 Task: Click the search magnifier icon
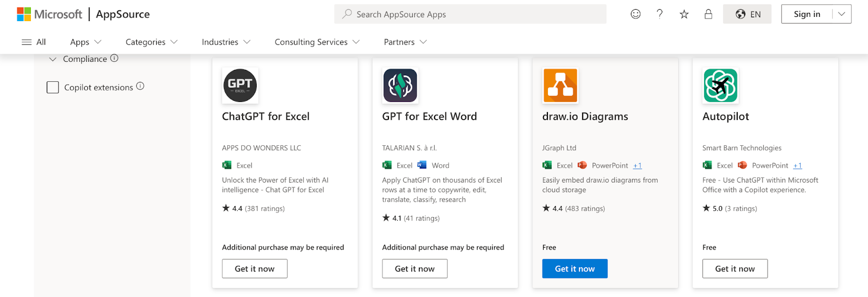tap(347, 14)
